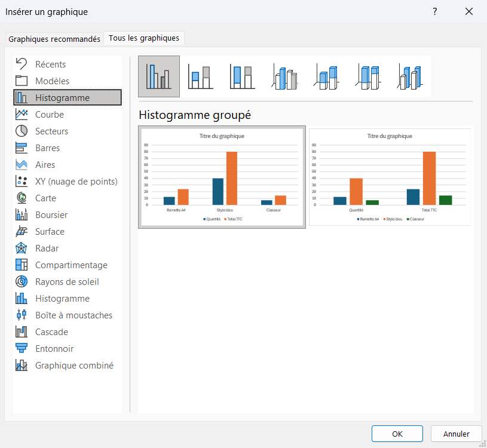The width and height of the screenshot is (487, 448).
Task: Close the Insérer un graphique dialog
Action: (469, 12)
